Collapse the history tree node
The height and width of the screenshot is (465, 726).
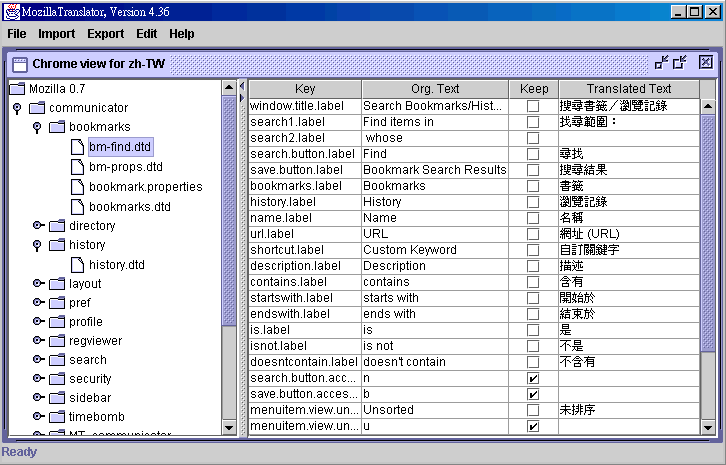coord(37,245)
